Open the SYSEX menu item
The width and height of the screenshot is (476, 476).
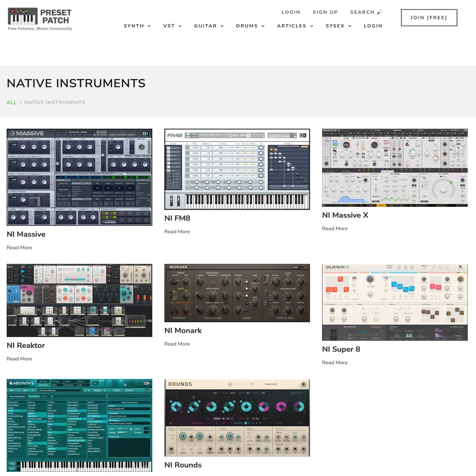point(335,26)
